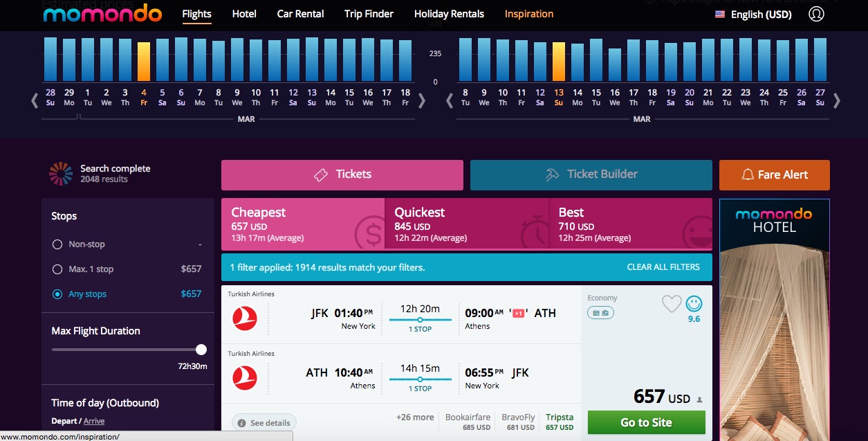Open the Trip Finder tab

tap(369, 14)
